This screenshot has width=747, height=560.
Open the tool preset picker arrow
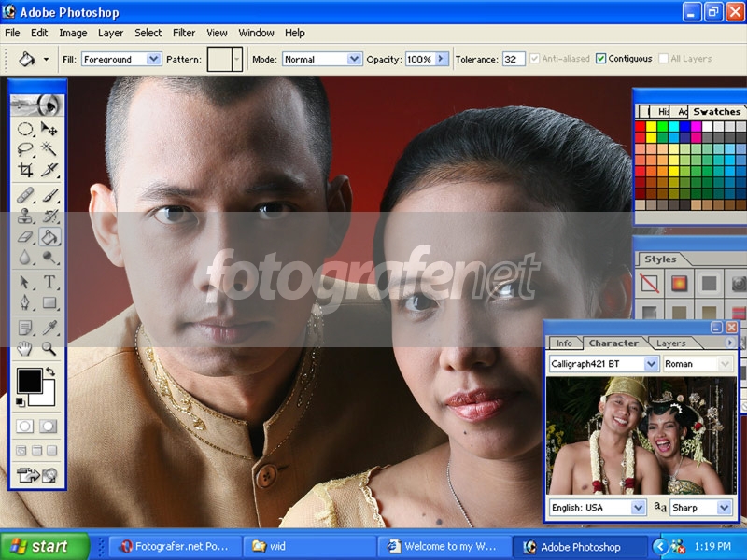pyautogui.click(x=46, y=60)
